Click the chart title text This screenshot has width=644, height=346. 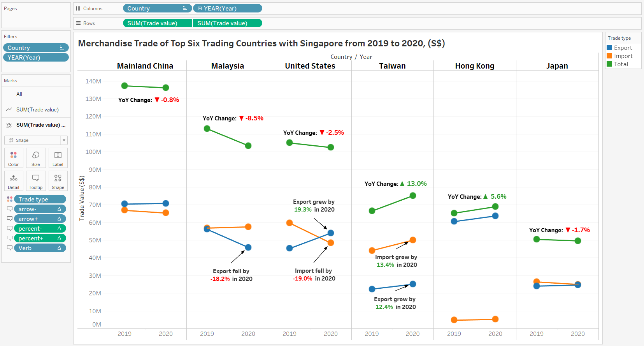click(261, 43)
